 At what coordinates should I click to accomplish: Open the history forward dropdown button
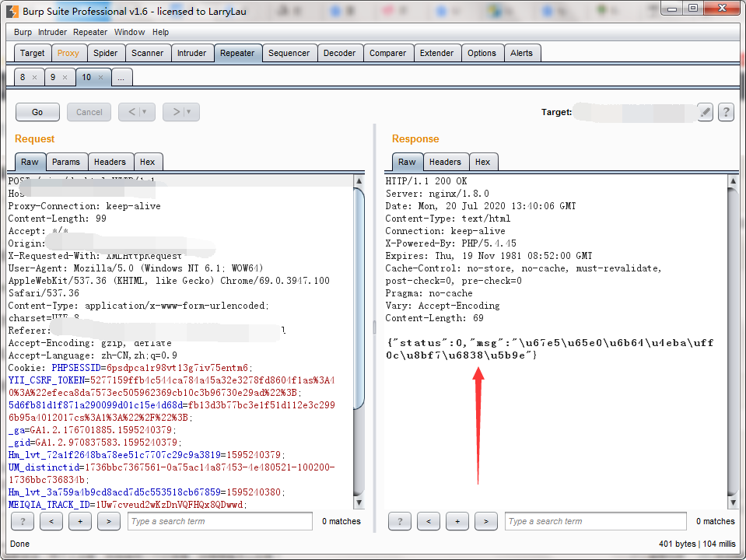point(180,112)
